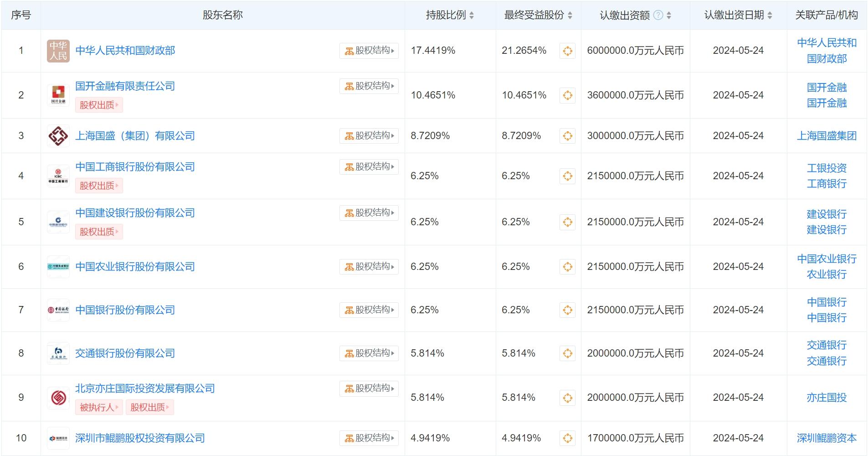Open 股权出质 tag under 国开金融
This screenshot has width=868, height=456.
[x=99, y=105]
